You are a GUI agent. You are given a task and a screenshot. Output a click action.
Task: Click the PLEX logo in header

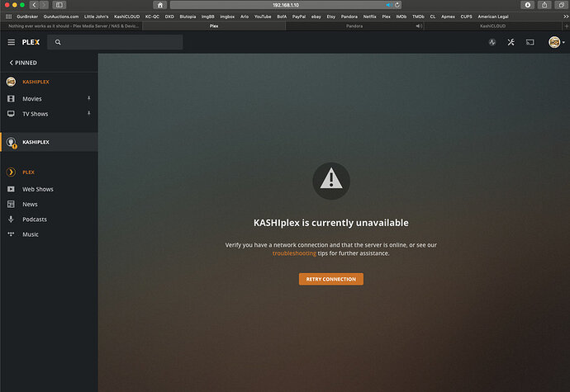click(x=31, y=42)
